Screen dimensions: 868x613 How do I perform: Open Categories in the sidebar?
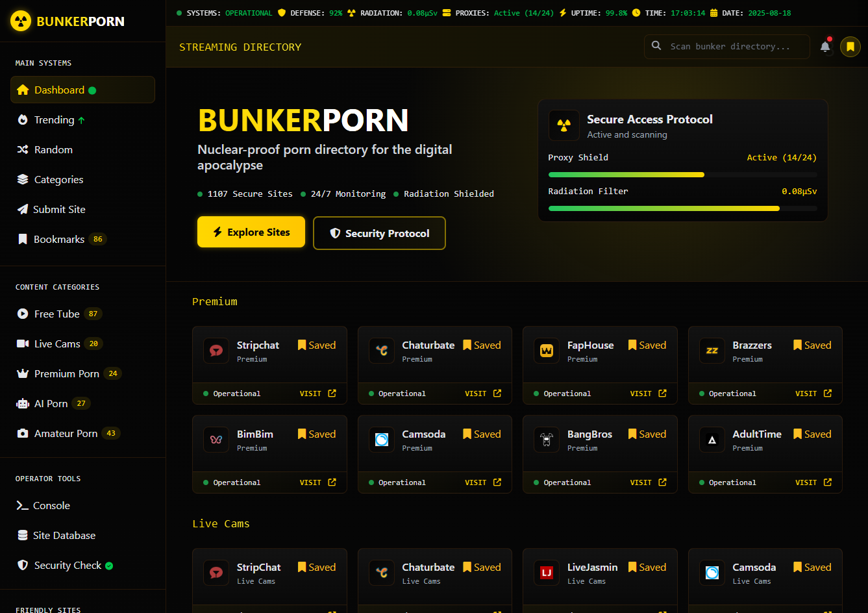coord(82,179)
